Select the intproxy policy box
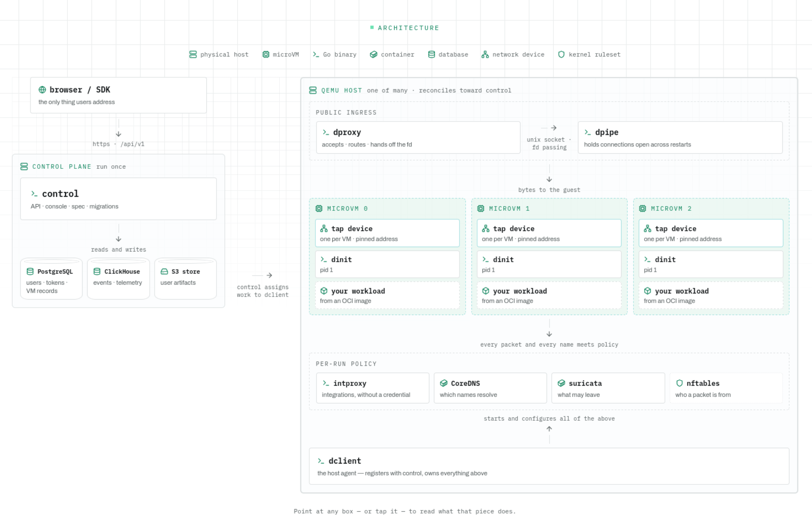This screenshot has height=529, width=812. (372, 388)
